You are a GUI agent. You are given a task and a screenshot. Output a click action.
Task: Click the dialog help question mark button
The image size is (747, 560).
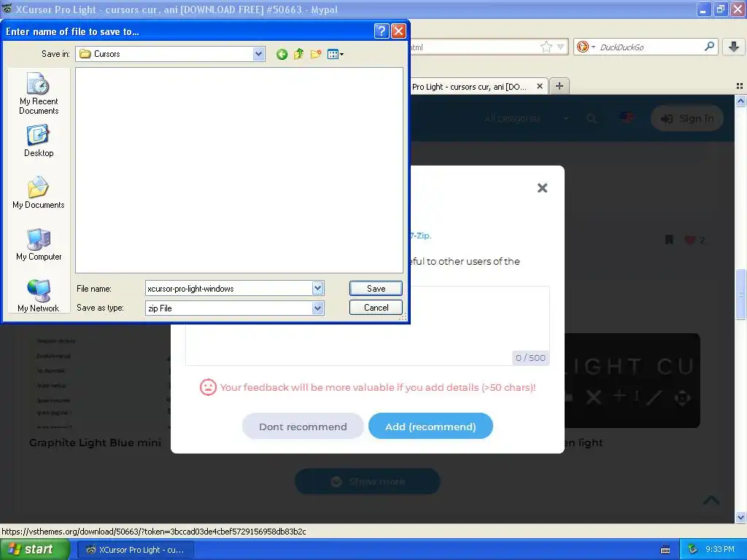(x=382, y=31)
